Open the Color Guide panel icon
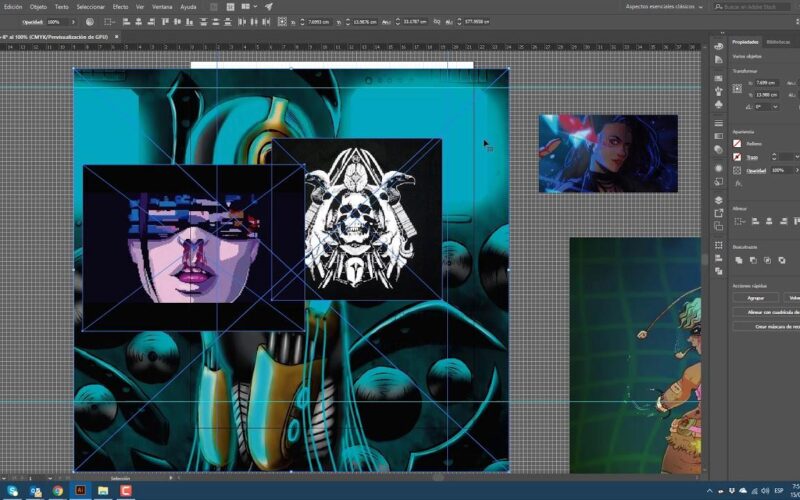 (719, 60)
